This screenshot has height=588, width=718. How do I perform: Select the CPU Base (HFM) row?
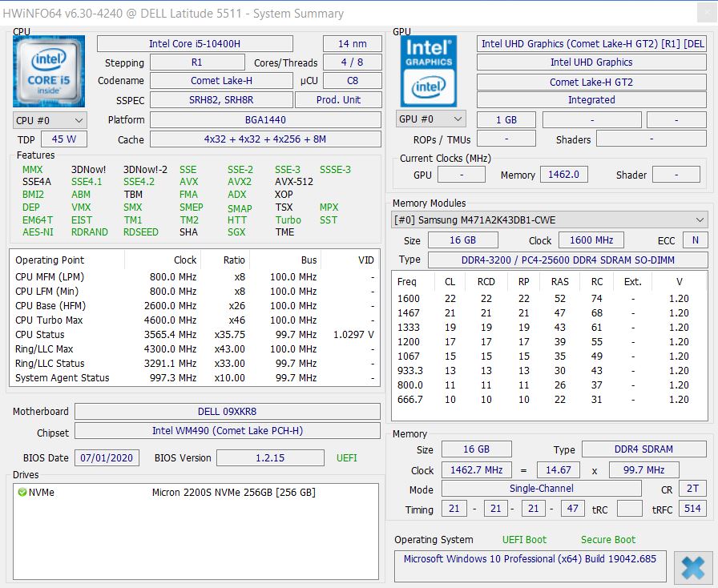pyautogui.click(x=195, y=306)
